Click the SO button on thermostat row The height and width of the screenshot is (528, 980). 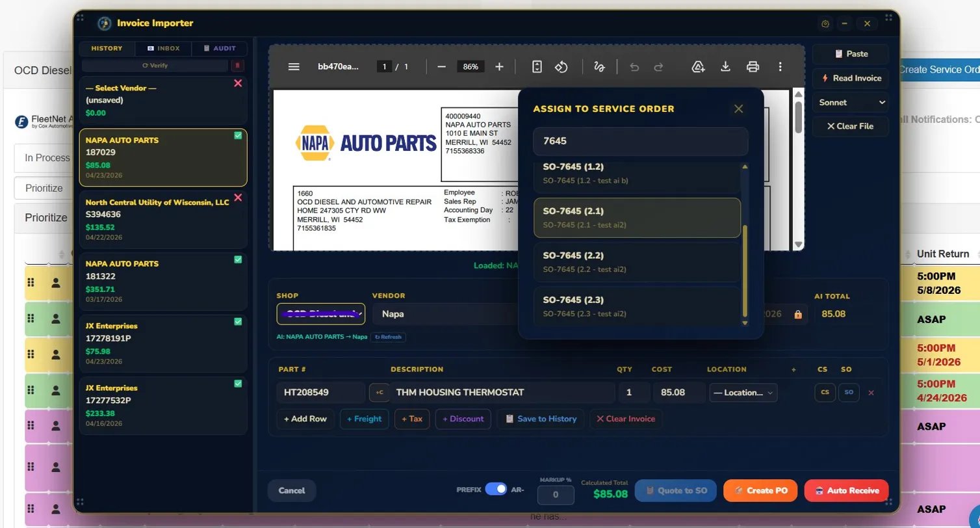(849, 392)
